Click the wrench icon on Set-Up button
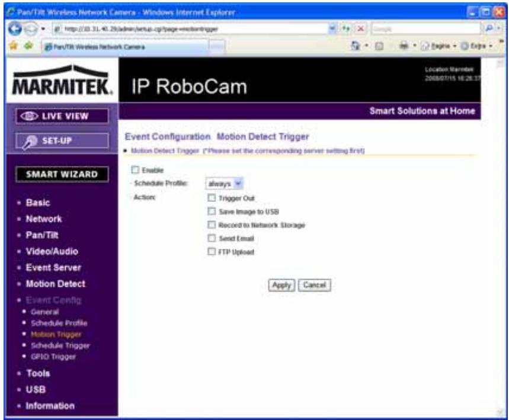 click(30, 142)
